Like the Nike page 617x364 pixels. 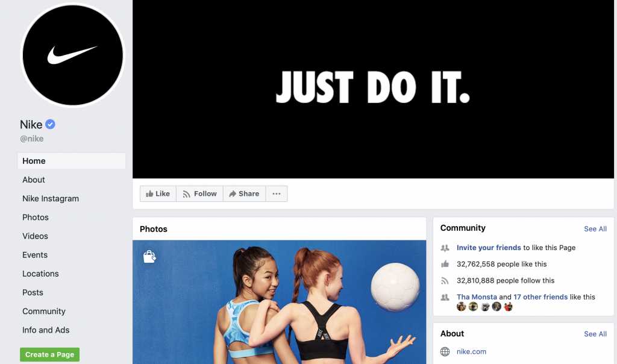coord(158,193)
